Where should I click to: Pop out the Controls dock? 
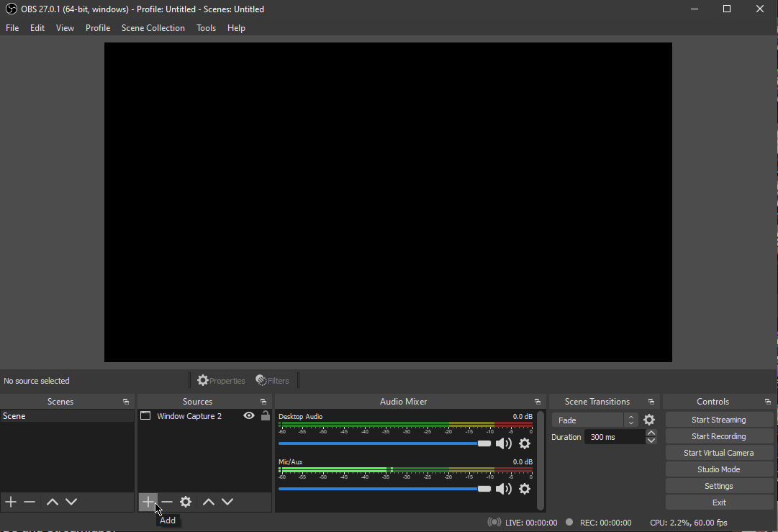pyautogui.click(x=768, y=402)
